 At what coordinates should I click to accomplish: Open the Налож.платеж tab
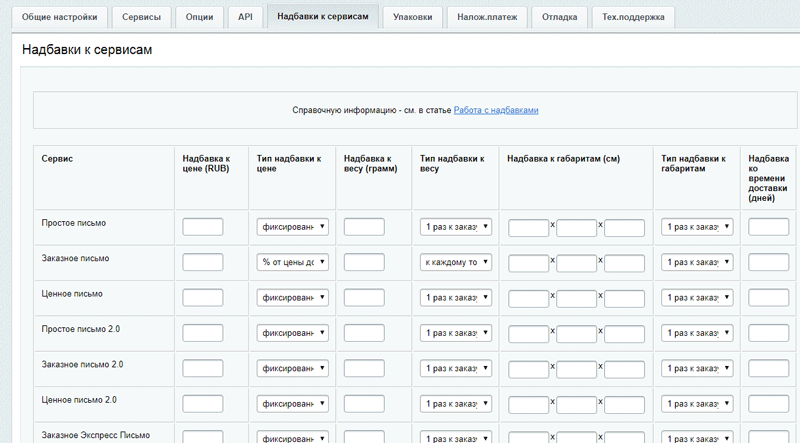(x=487, y=17)
